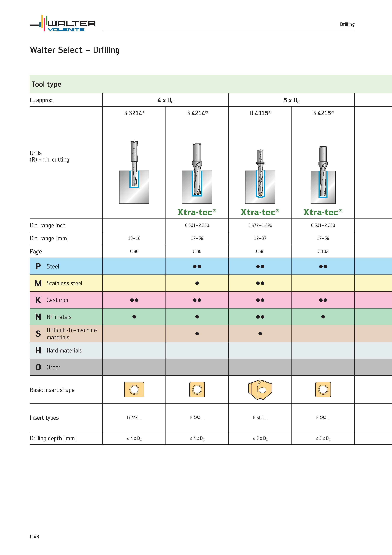Select the '5 x Dc' column group header
The width and height of the screenshot is (392, 555).
click(x=291, y=100)
